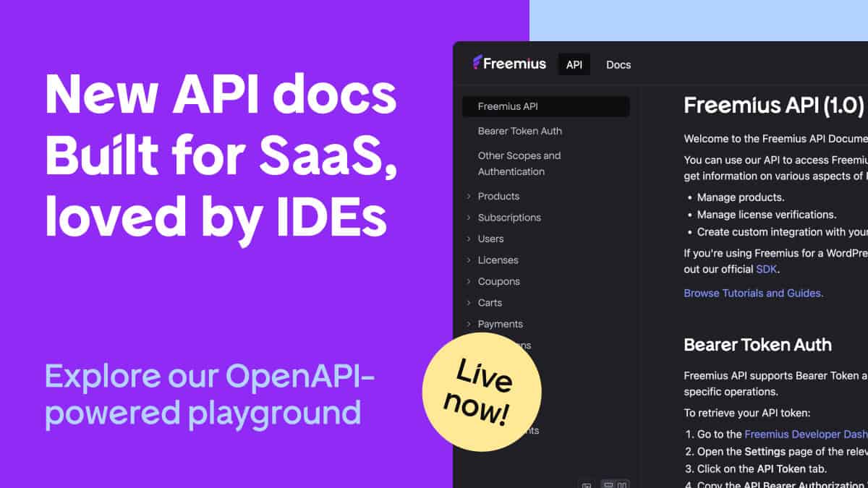
Task: Click the Freemius logo in the header
Action: (x=509, y=64)
